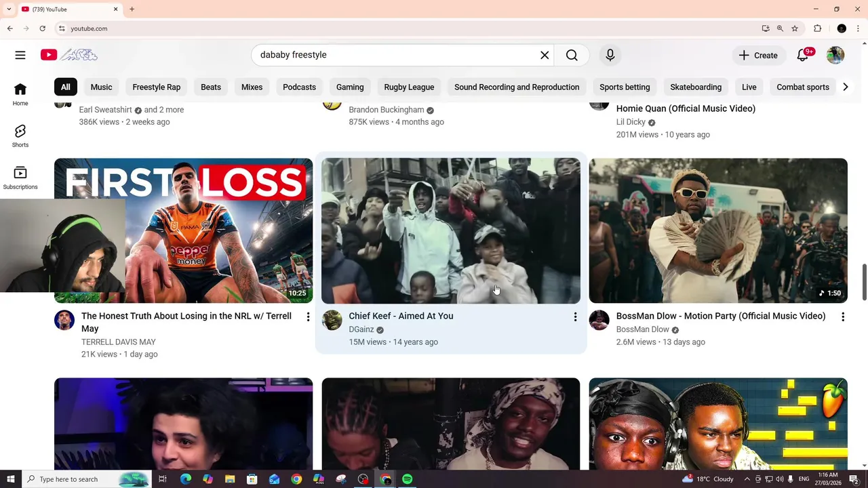Open options for Chief Keef video
The height and width of the screenshot is (488, 868).
[x=575, y=317]
